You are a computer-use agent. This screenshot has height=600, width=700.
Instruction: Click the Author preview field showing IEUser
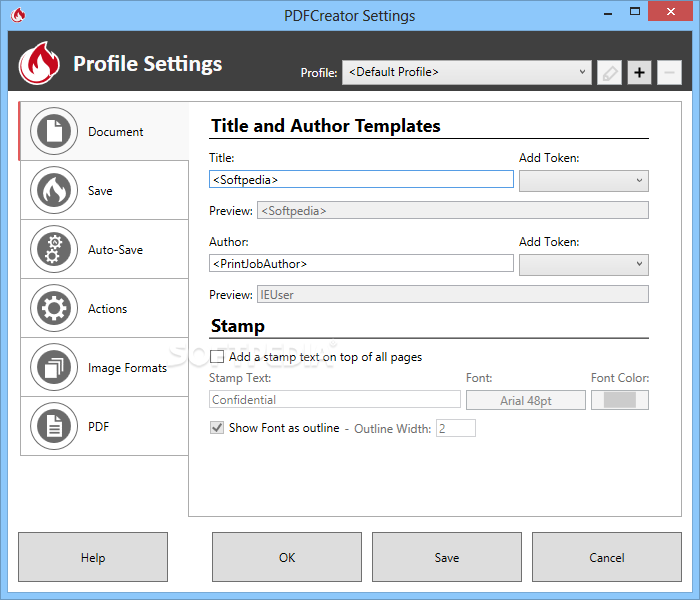[x=453, y=294]
